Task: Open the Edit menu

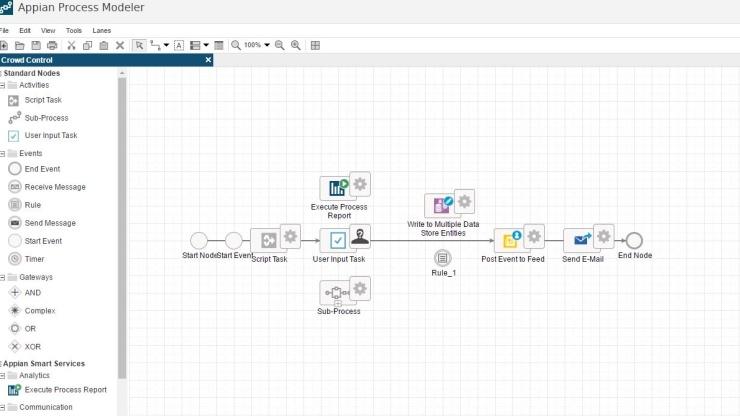Action: 25,30
